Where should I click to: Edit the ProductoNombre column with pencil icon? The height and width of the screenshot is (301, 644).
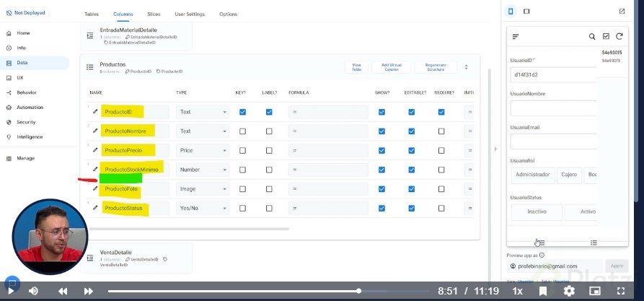tap(95, 131)
